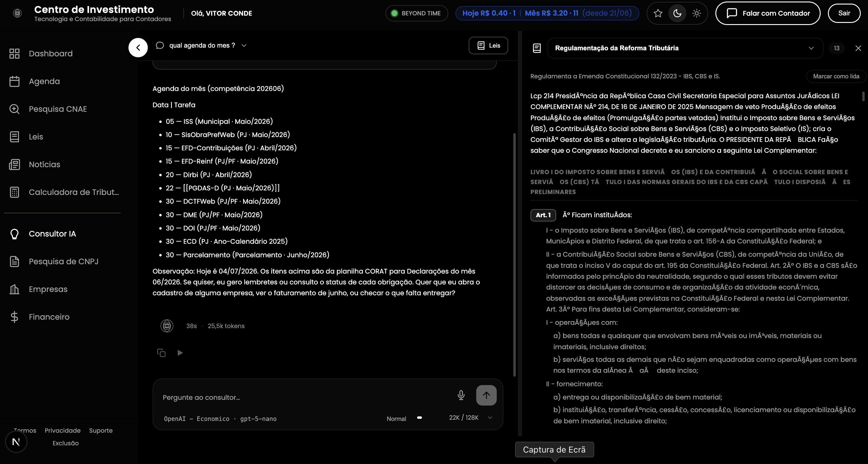Click the 38s · 25,5k tokens text

pyautogui.click(x=215, y=326)
